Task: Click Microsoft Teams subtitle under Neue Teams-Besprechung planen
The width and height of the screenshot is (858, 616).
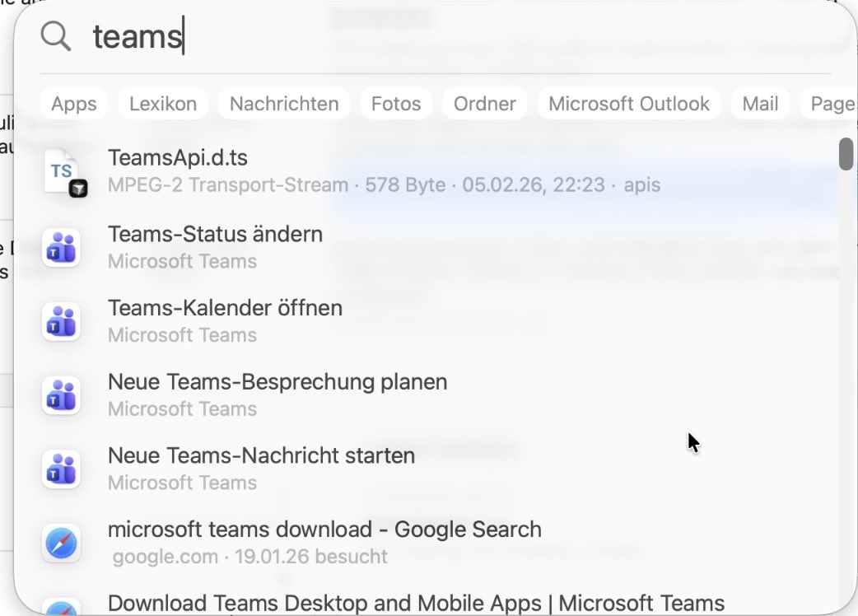Action: [x=182, y=408]
